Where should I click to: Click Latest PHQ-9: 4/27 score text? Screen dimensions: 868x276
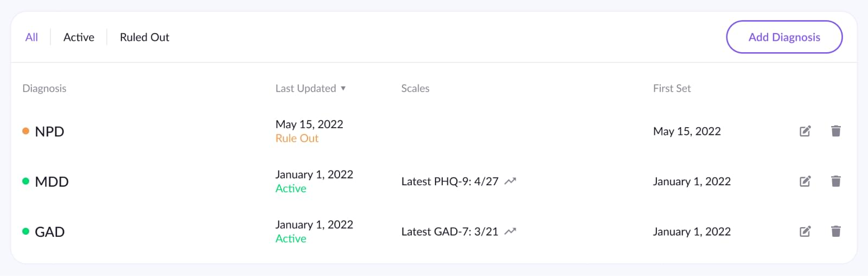[450, 181]
